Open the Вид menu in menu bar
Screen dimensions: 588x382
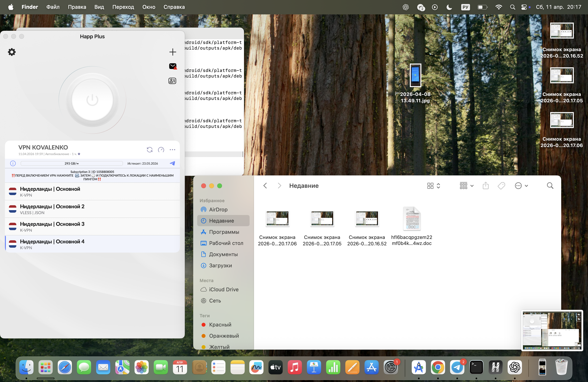click(99, 7)
